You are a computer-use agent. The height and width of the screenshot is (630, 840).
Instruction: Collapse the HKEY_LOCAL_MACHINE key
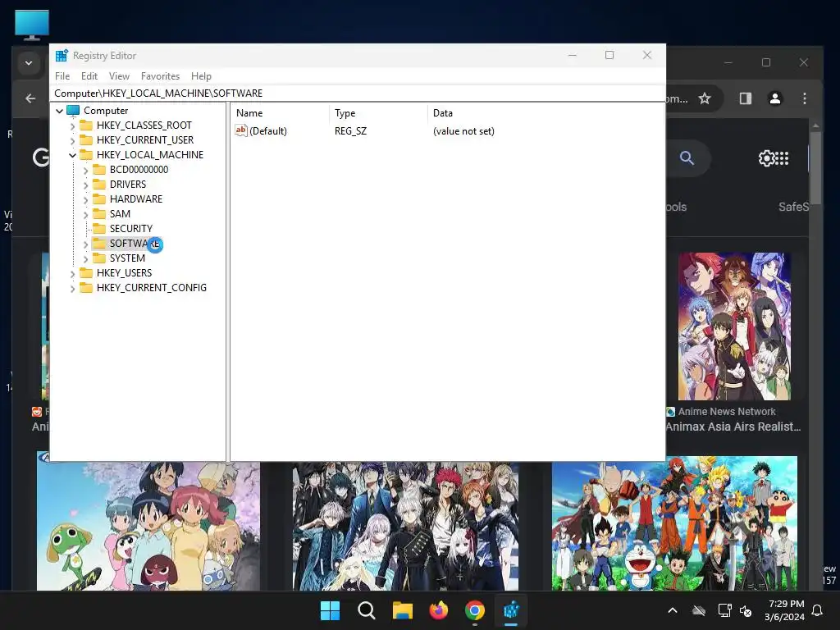72,155
